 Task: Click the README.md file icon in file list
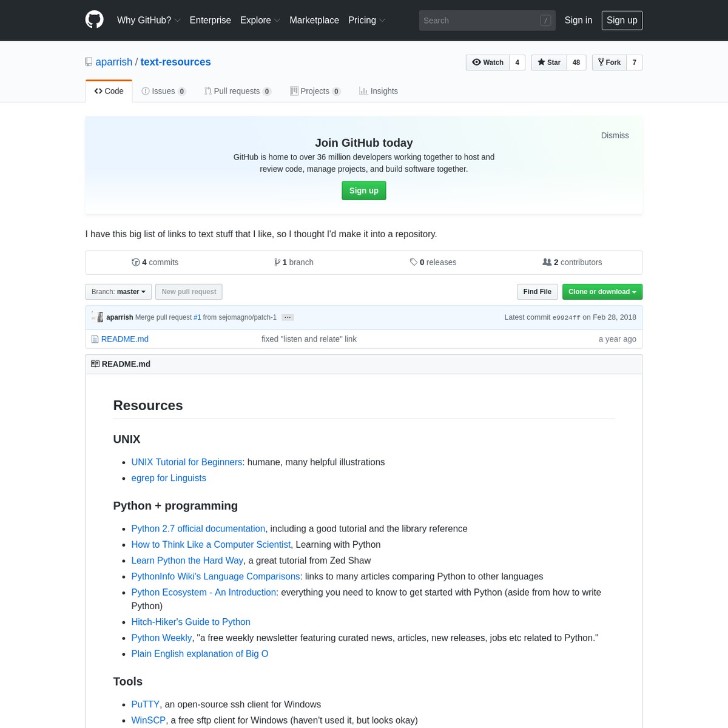click(95, 339)
